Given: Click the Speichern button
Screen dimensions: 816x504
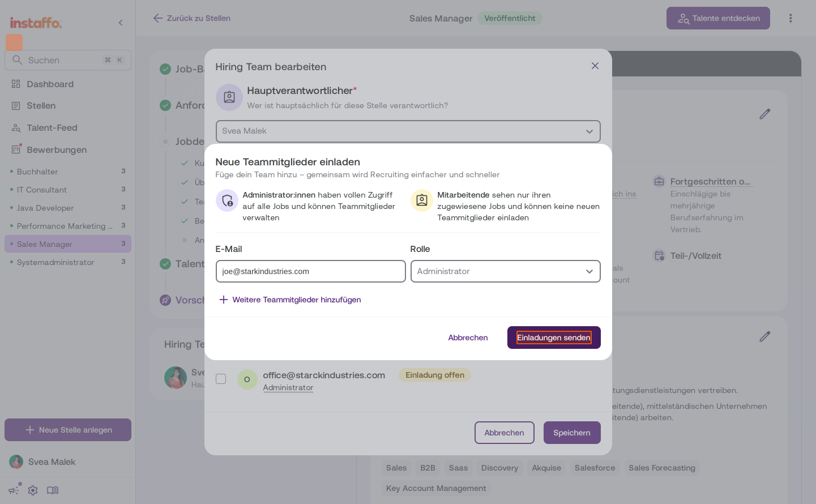Looking at the screenshot, I should [x=572, y=433].
